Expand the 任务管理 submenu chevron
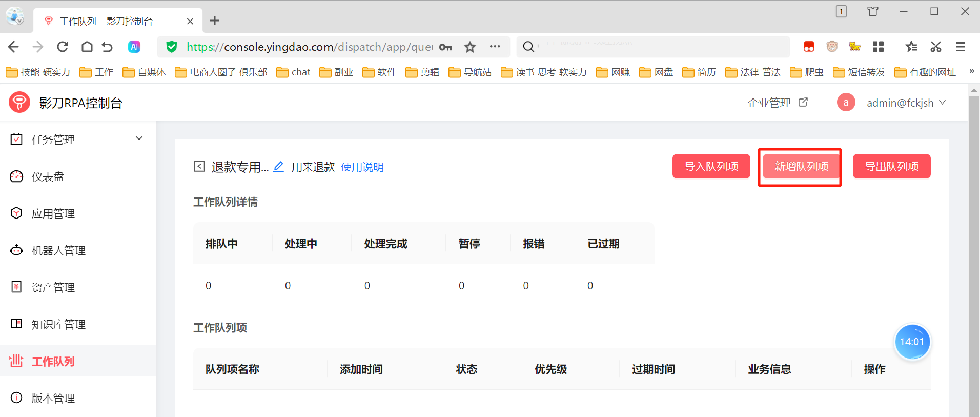Screen dimensions: 980x417 139,138
